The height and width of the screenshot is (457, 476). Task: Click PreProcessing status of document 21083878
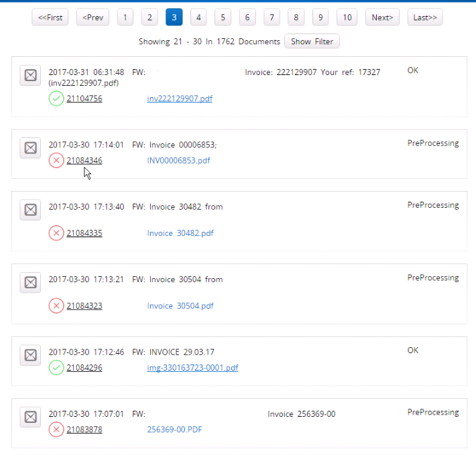pyautogui.click(x=433, y=412)
